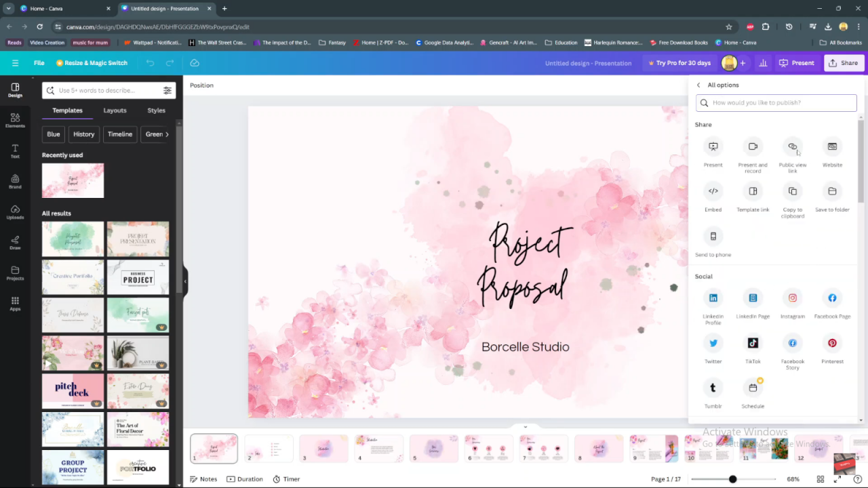Share to LinkedIn Page

(x=753, y=305)
